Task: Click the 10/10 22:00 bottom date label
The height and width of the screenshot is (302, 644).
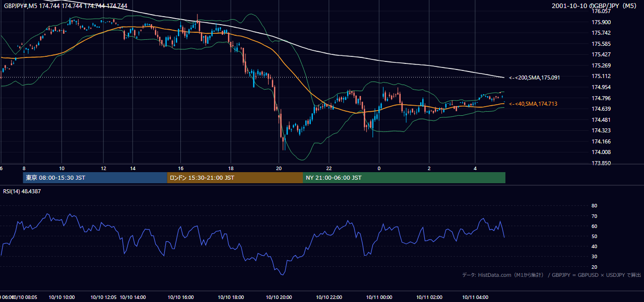Action: click(329, 297)
